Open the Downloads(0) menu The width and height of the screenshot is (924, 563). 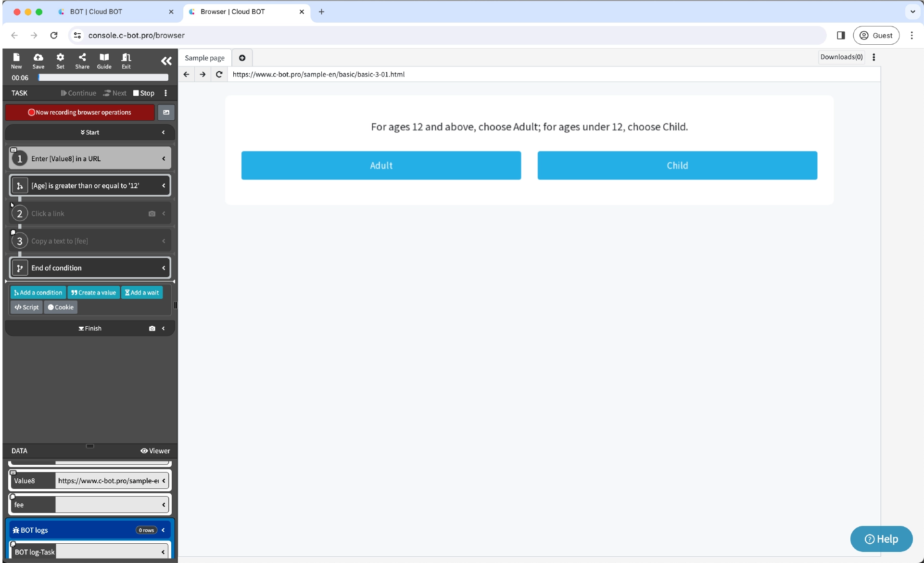(841, 57)
